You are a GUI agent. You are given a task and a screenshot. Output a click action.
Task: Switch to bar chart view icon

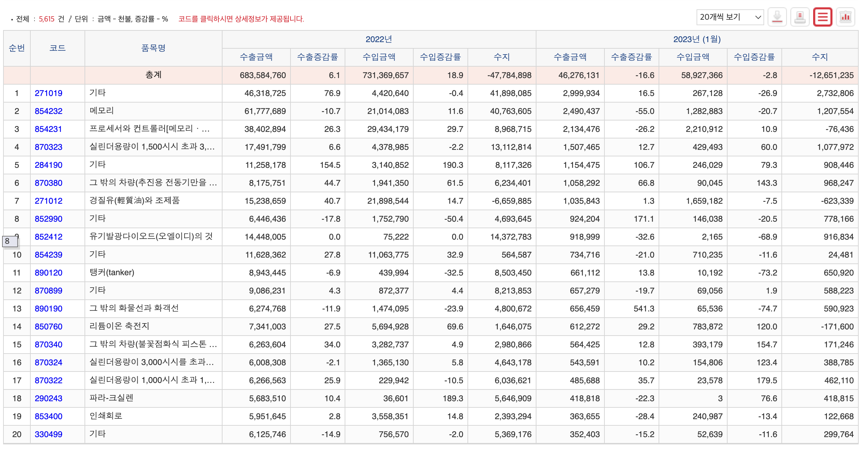[x=845, y=17]
